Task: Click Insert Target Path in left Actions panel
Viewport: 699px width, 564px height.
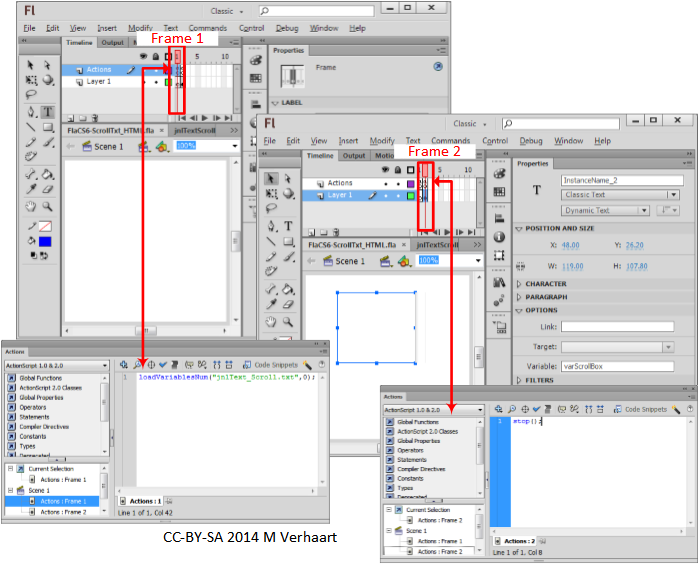Action: tap(151, 365)
